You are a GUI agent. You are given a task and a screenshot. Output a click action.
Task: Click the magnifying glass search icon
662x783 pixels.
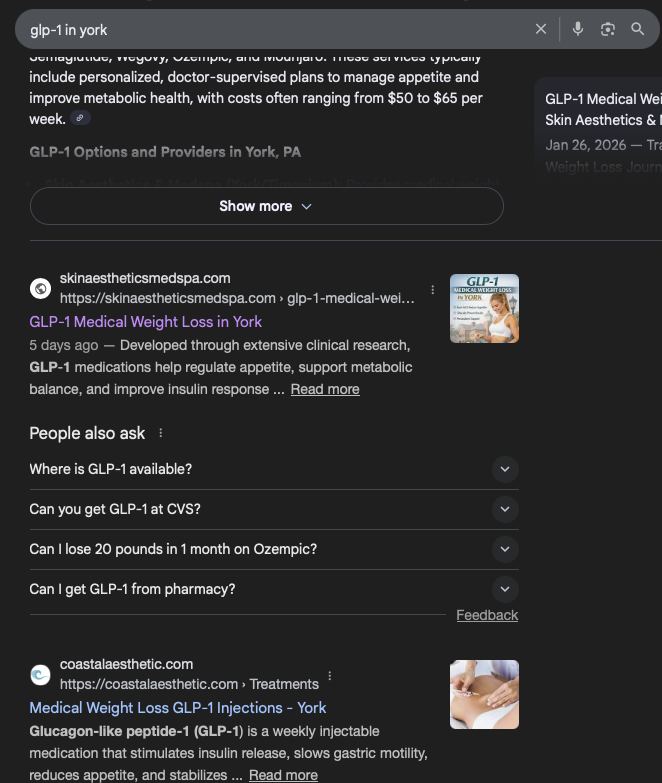tap(637, 29)
